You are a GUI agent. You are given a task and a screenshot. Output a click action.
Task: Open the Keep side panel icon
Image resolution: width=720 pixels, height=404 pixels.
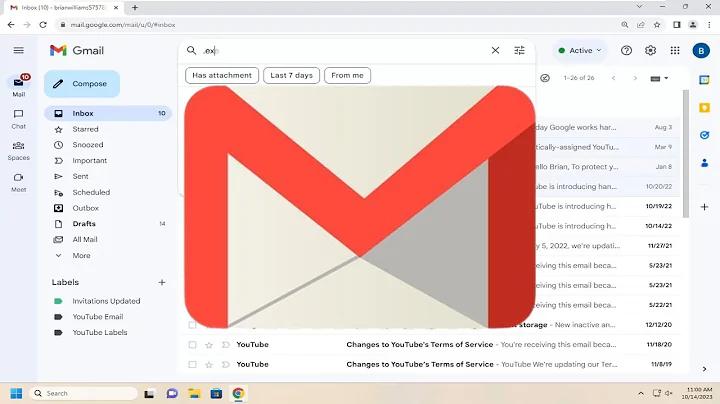pos(704,108)
